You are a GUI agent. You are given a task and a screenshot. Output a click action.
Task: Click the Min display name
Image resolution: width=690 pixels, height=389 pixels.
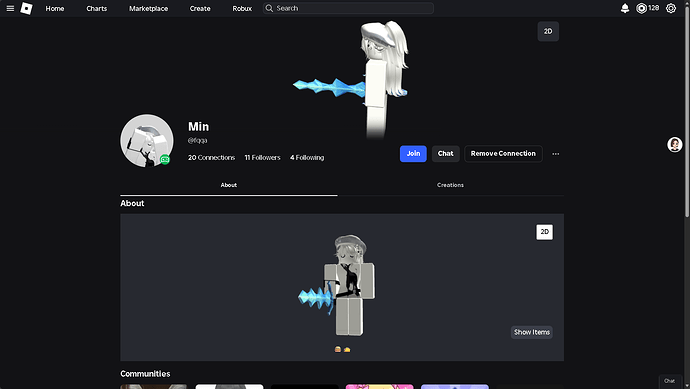(198, 127)
